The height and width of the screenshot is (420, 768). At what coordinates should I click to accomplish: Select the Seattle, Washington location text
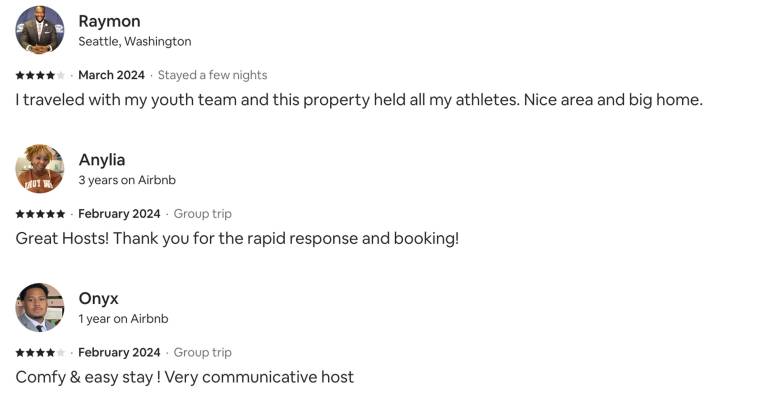pos(135,42)
